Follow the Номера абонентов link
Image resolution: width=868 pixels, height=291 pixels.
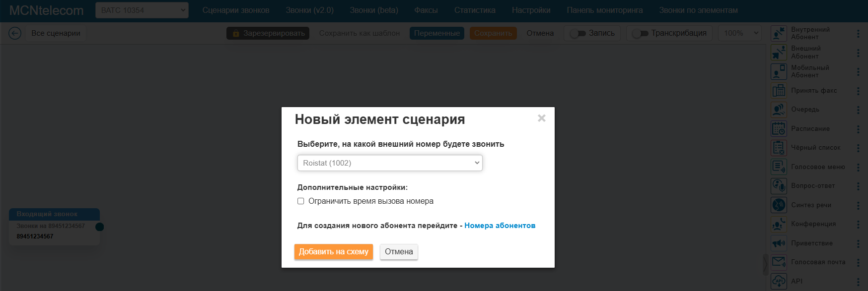pyautogui.click(x=500, y=226)
